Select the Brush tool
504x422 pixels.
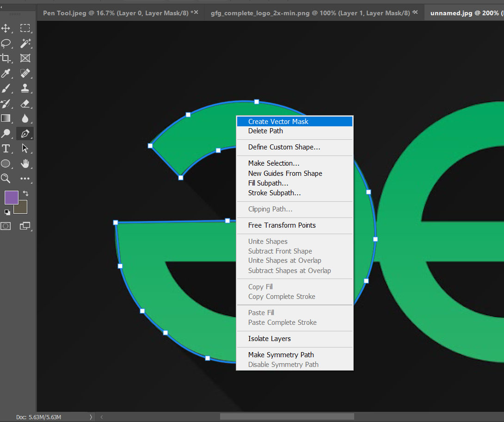click(x=6, y=88)
